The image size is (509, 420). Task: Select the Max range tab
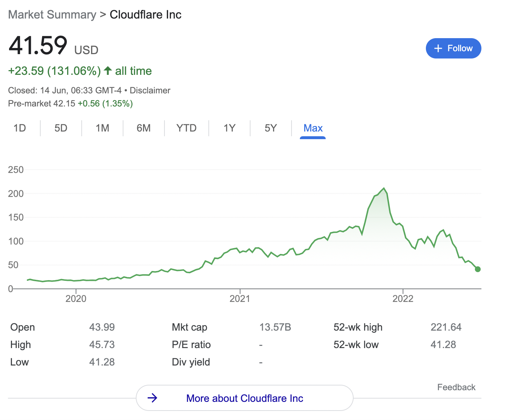pyautogui.click(x=313, y=128)
